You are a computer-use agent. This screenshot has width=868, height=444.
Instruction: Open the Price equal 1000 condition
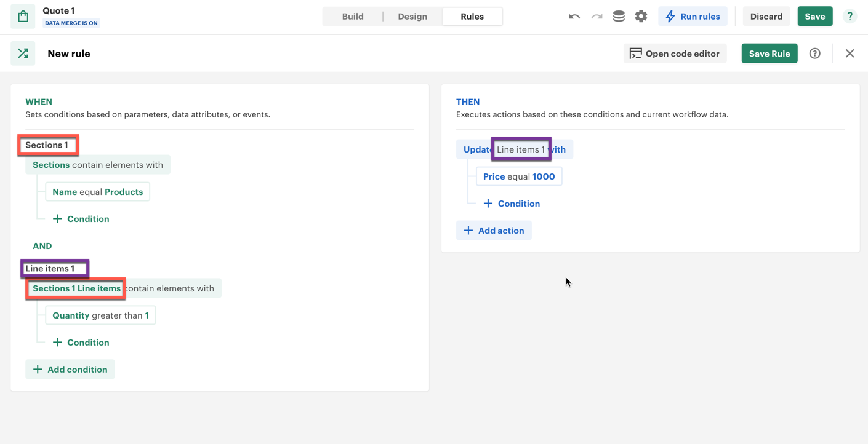[x=519, y=176]
